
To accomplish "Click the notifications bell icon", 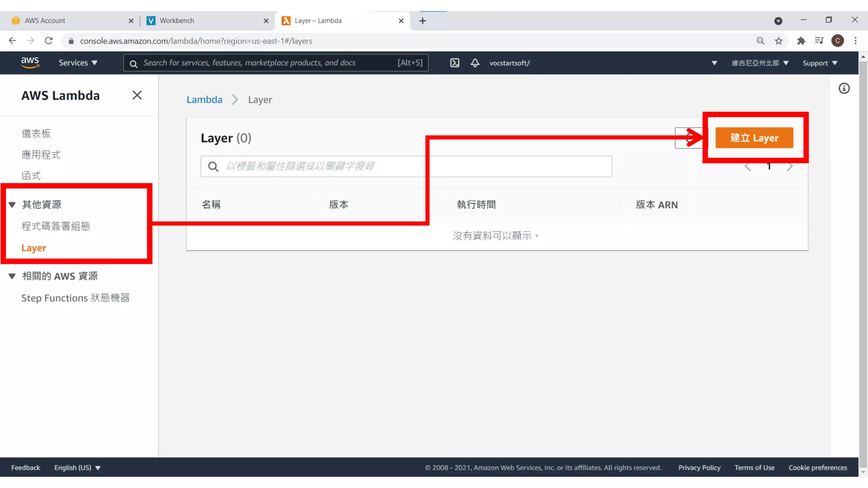I will (475, 63).
